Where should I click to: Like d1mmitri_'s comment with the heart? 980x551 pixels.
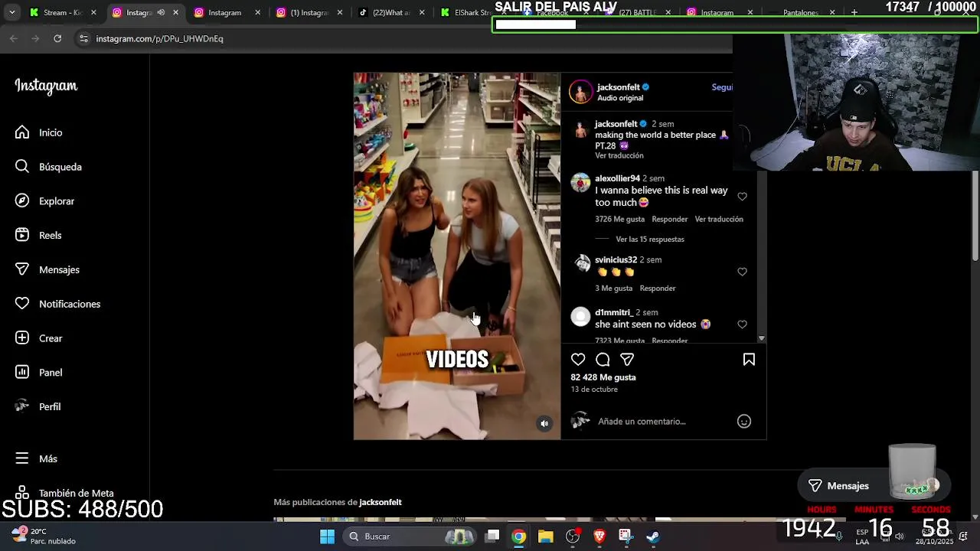(x=742, y=324)
